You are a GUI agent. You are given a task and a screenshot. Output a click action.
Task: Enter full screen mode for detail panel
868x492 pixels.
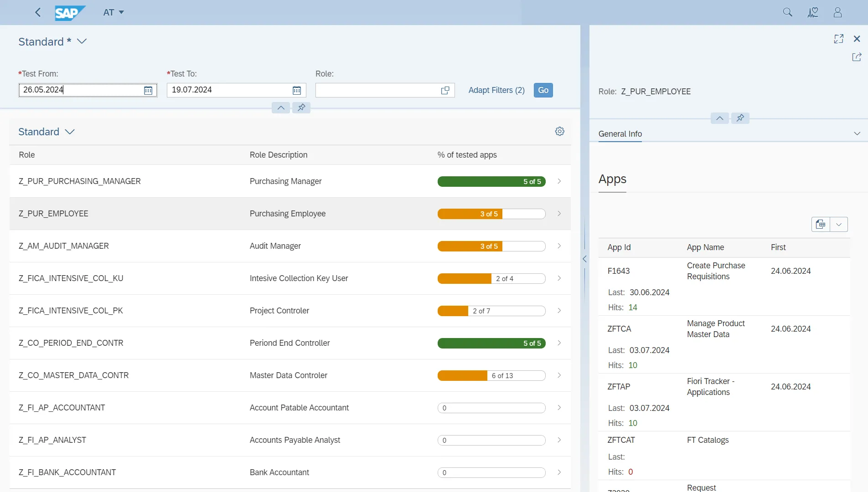pyautogui.click(x=838, y=39)
